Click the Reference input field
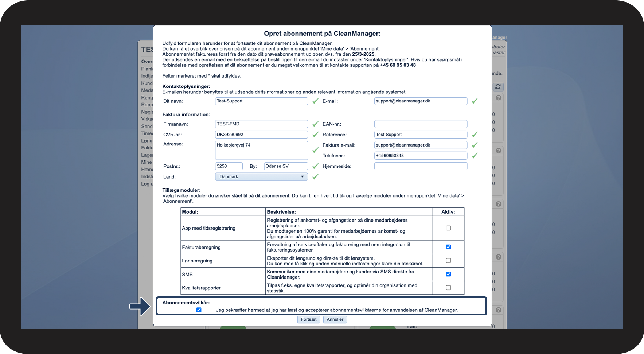Screen dimensions: 644x354 (x=421, y=135)
